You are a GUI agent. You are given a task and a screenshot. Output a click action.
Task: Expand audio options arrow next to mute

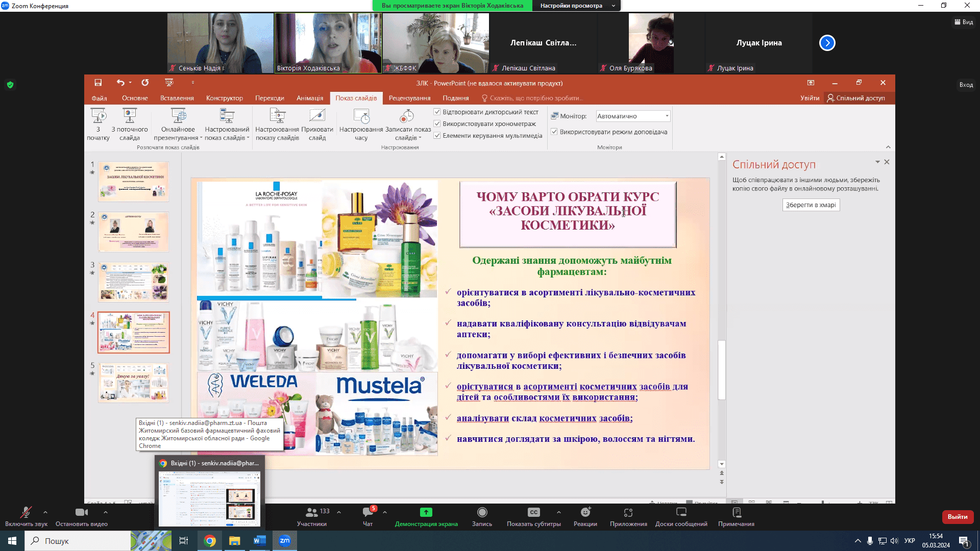tap(45, 512)
